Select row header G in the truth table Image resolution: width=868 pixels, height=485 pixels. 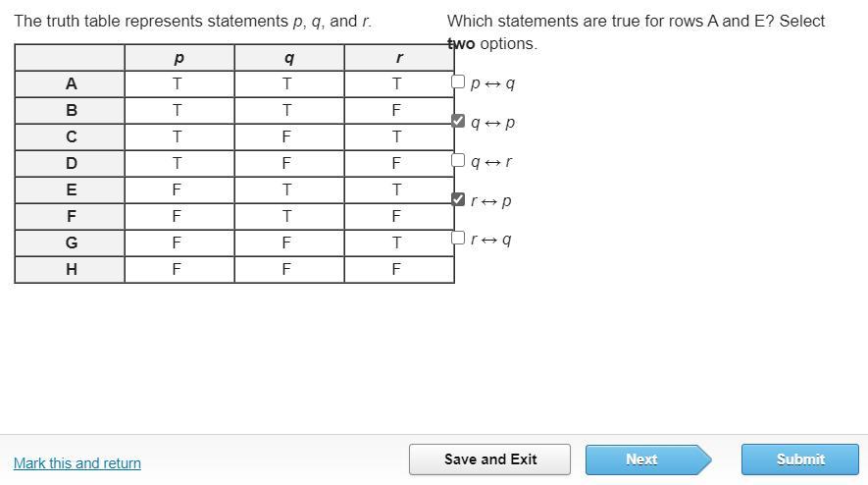[x=71, y=242]
